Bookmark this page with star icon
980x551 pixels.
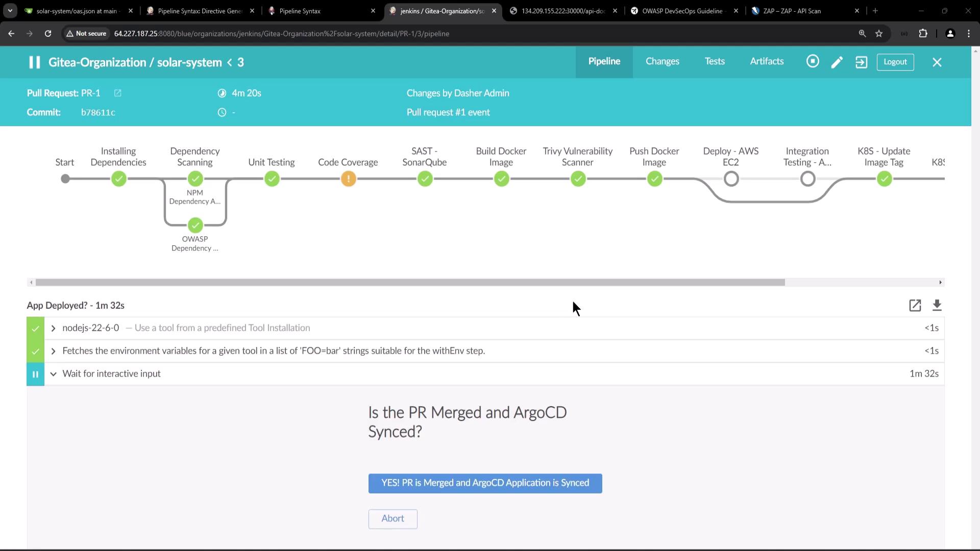pyautogui.click(x=879, y=34)
